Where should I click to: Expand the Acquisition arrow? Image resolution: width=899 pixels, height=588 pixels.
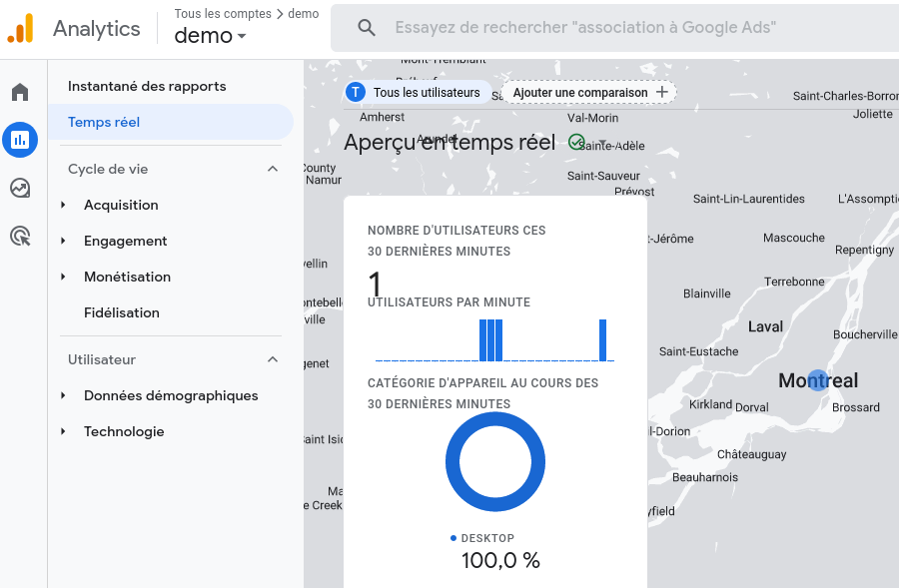63,205
